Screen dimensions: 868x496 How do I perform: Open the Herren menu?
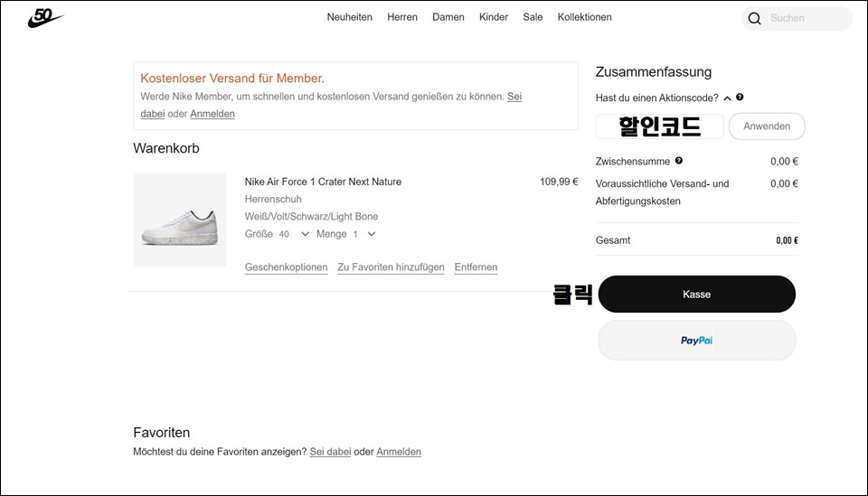point(401,17)
